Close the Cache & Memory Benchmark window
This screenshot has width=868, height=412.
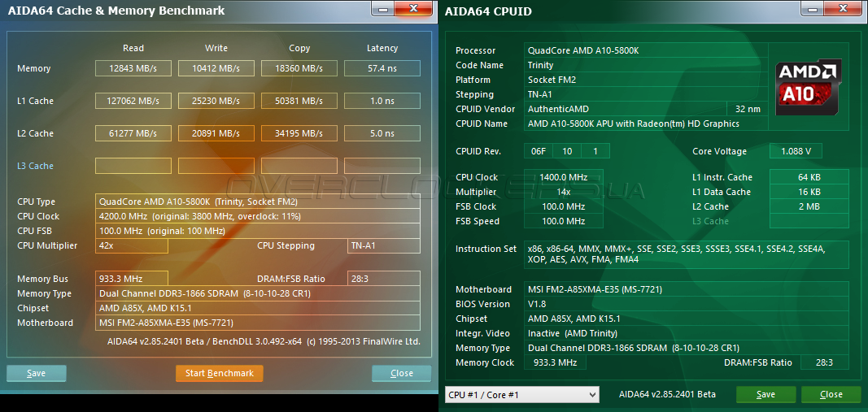point(401,373)
